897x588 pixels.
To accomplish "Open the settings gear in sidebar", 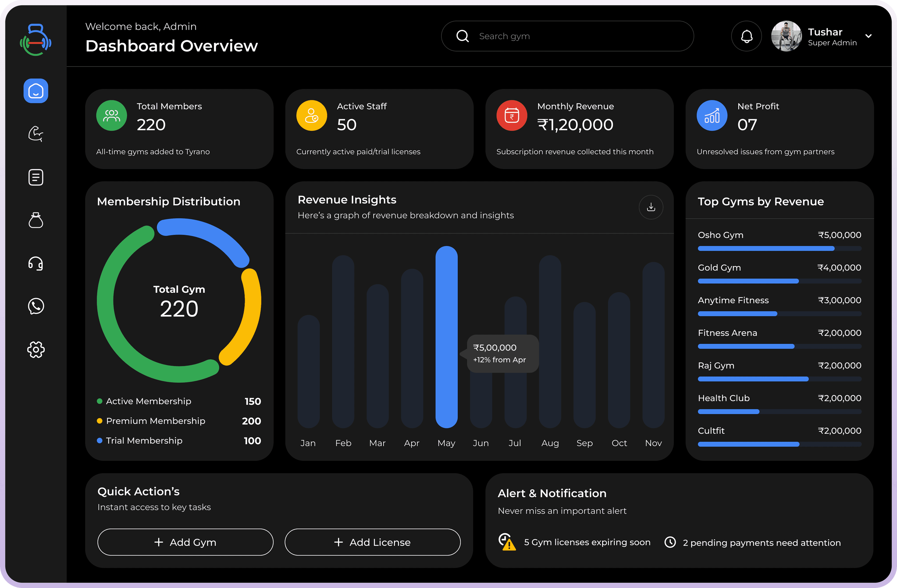I will click(36, 350).
